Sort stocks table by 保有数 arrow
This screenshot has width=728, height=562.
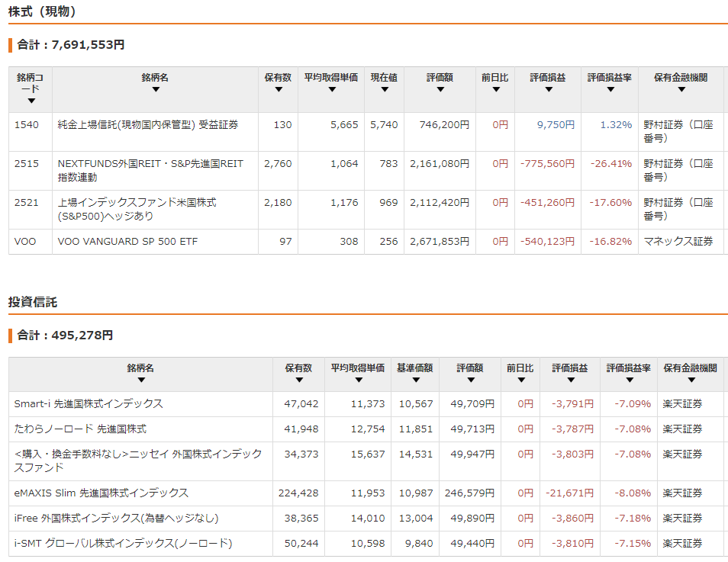[279, 89]
